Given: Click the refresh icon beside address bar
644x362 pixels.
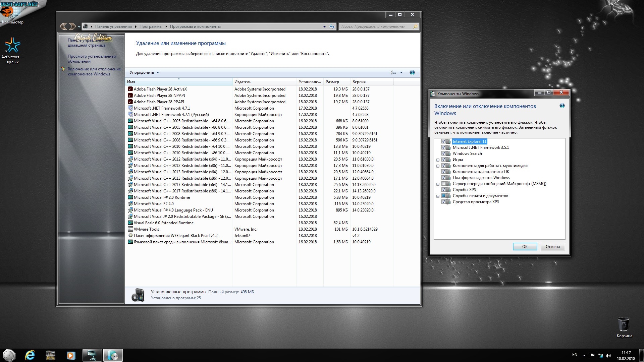Looking at the screenshot, I should tap(332, 26).
